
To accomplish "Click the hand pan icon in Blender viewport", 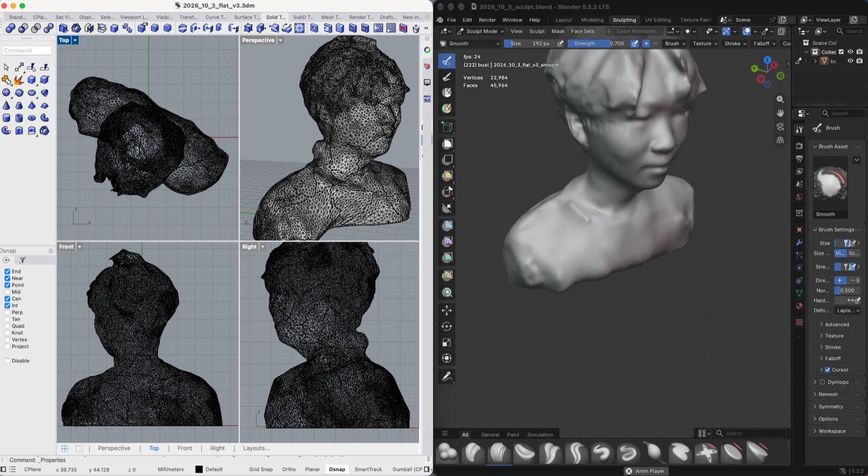I will click(780, 113).
